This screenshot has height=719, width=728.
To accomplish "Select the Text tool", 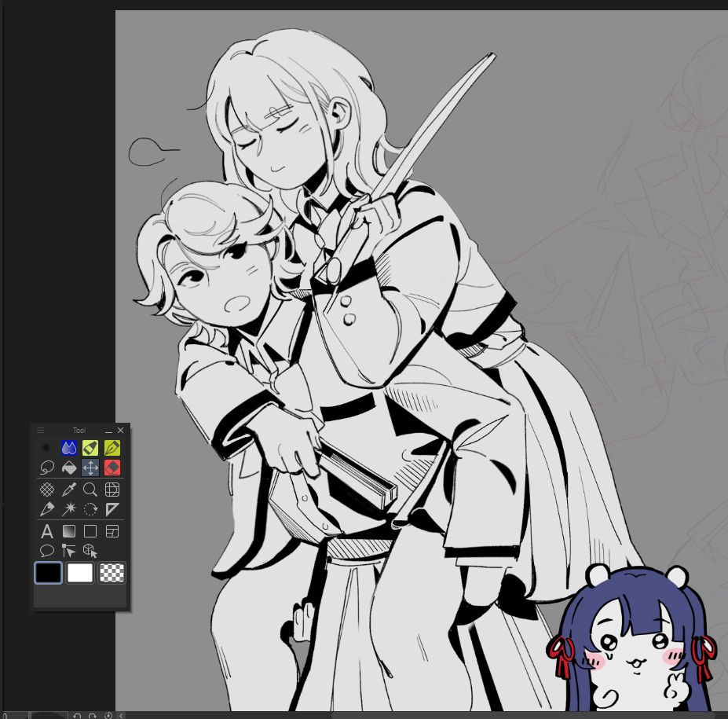I will coord(47,531).
